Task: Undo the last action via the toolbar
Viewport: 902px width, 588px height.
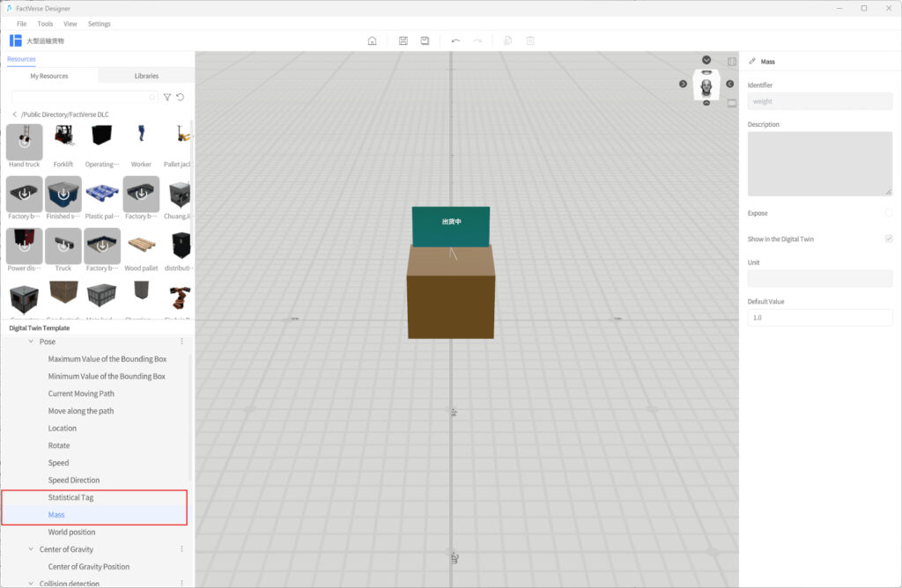Action: pyautogui.click(x=455, y=40)
